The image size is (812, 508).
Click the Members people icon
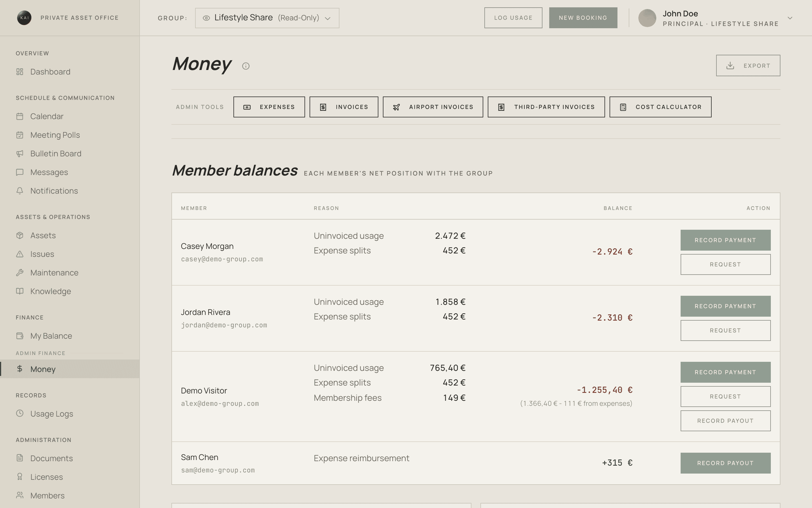[20, 495]
